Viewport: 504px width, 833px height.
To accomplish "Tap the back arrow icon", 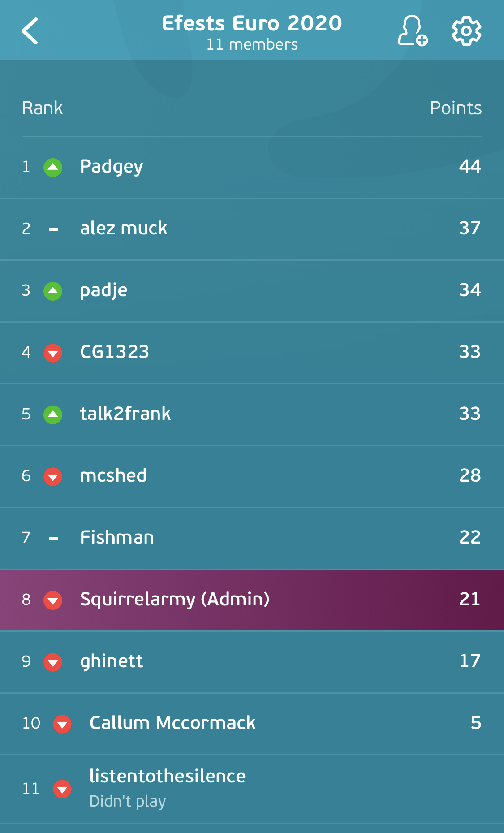I will tap(30, 31).
